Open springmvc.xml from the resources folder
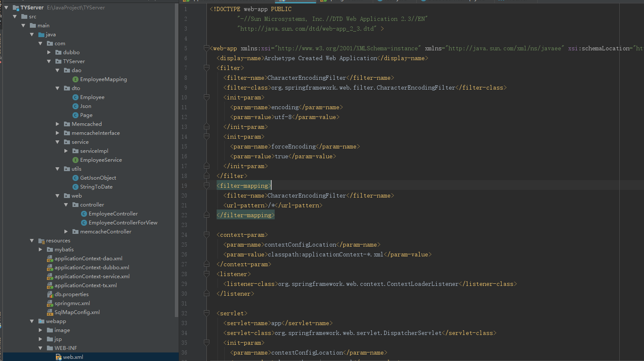 [x=72, y=303]
